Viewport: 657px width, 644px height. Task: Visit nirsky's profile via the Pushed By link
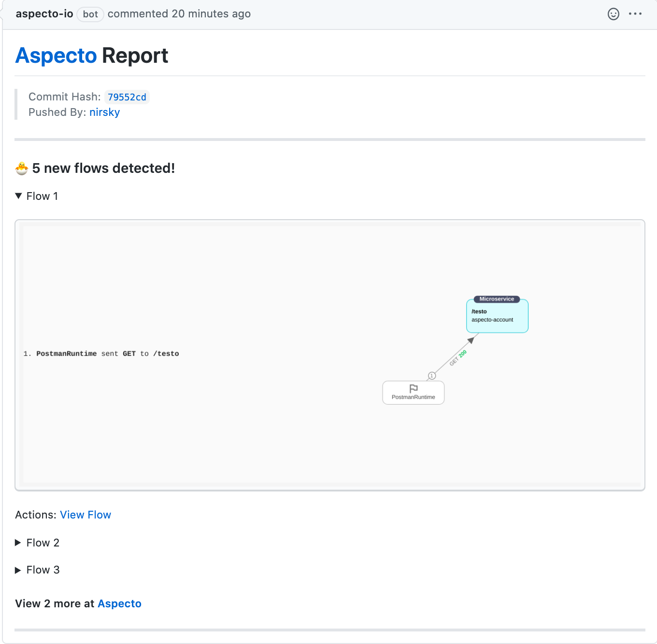point(104,112)
